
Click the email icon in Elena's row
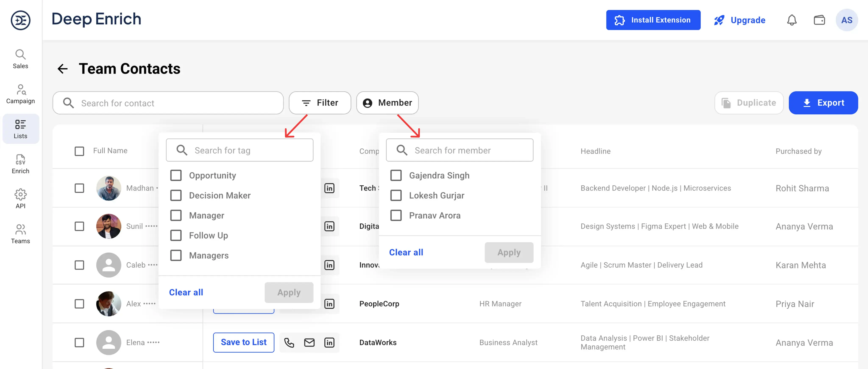(x=309, y=342)
